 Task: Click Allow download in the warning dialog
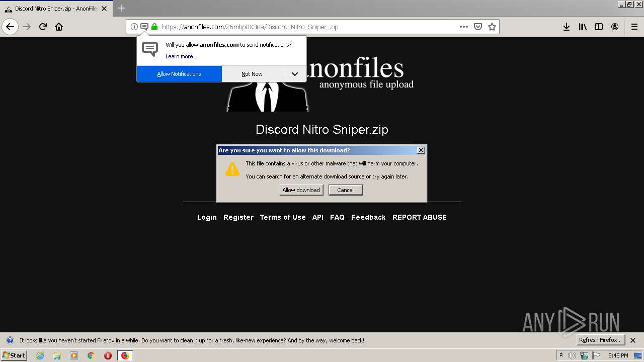point(301,190)
